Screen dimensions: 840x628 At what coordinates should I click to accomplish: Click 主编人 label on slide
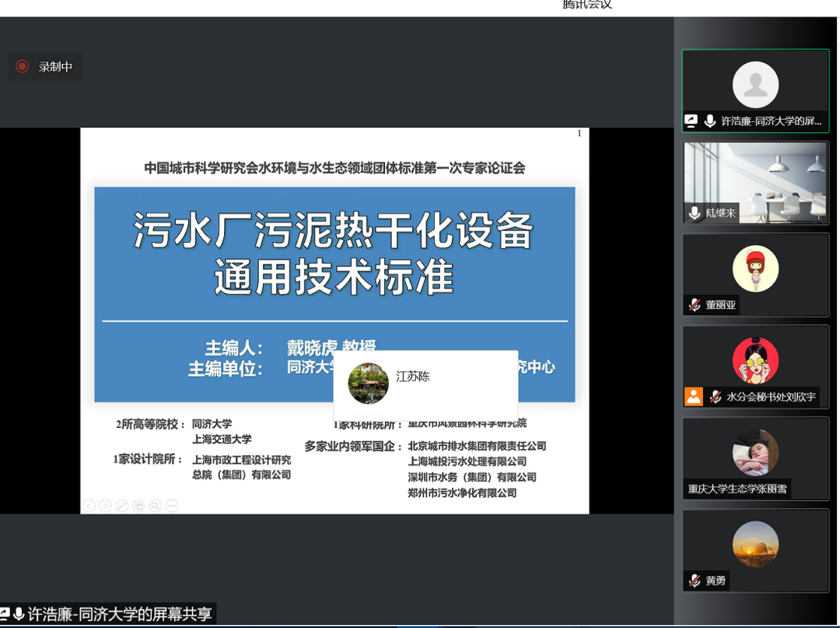(233, 349)
